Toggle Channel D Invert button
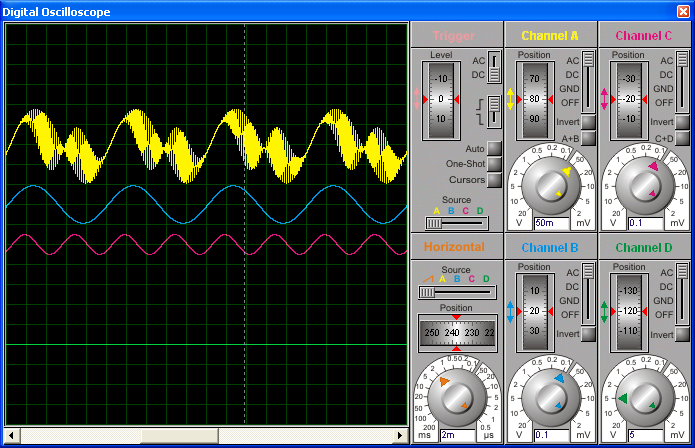Screen dimensions: 695x448 683,335
